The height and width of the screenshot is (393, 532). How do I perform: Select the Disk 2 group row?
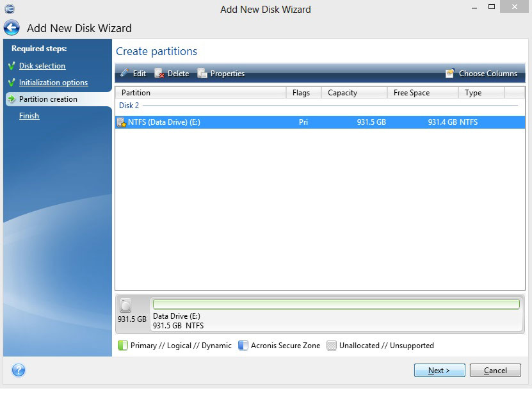[x=129, y=106]
